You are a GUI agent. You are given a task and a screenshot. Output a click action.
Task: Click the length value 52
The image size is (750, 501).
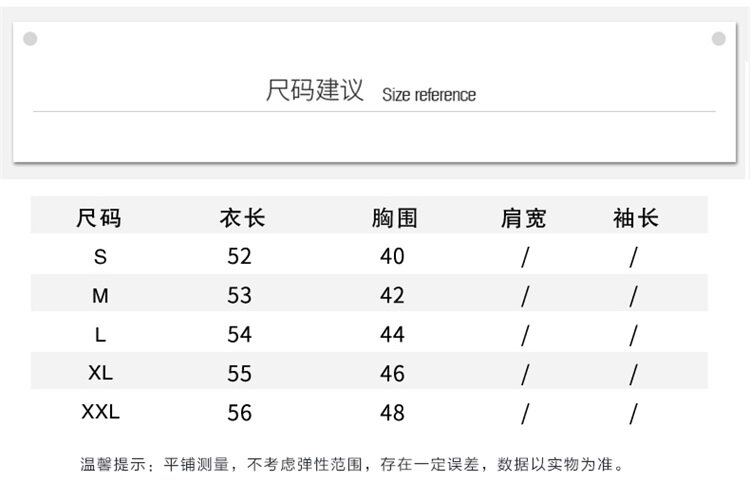pos(240,257)
